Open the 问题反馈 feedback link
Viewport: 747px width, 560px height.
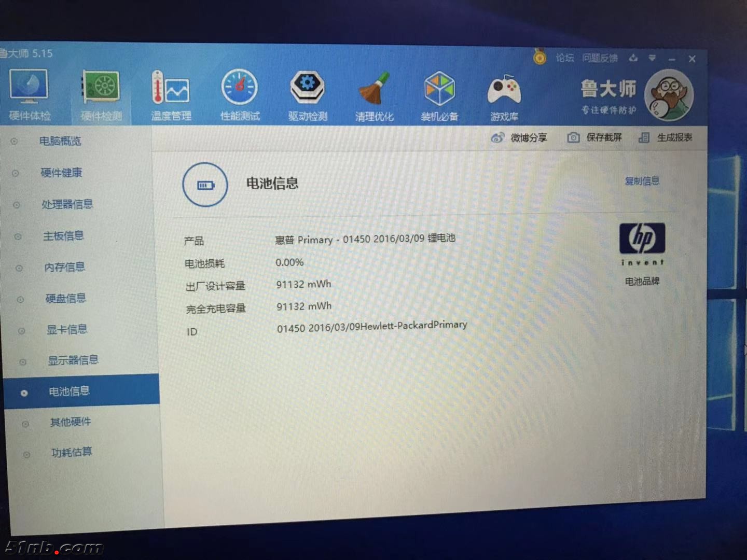(600, 58)
